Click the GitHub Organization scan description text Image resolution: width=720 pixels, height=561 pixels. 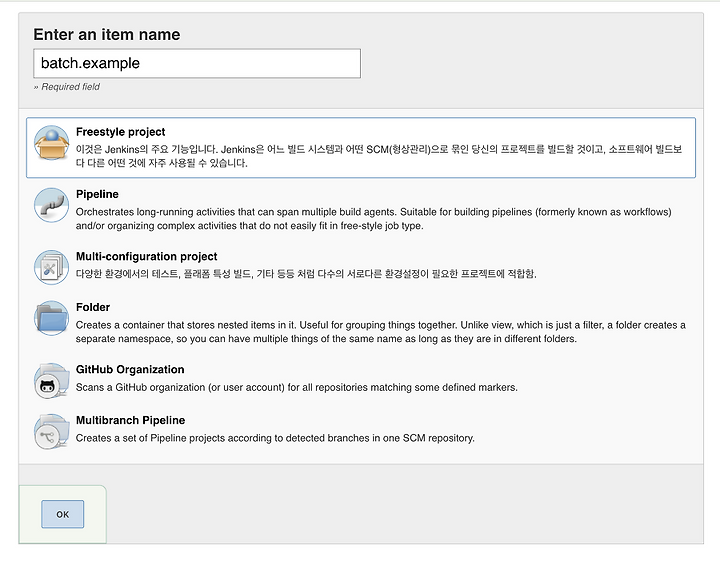pyautogui.click(x=297, y=387)
